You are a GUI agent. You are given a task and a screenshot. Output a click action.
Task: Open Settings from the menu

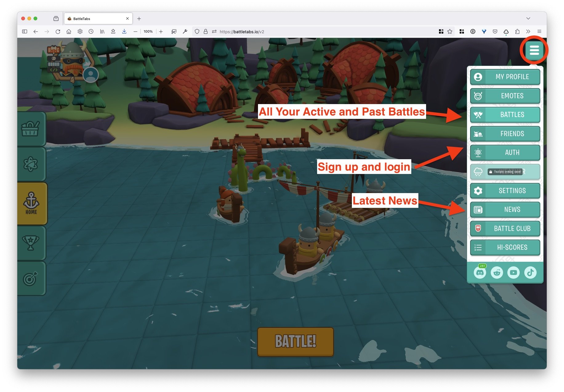tap(505, 191)
